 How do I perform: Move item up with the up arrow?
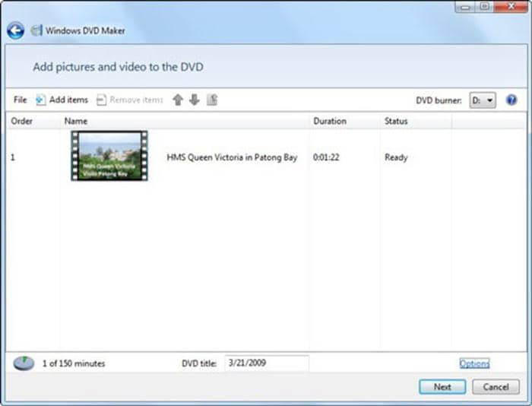(178, 100)
